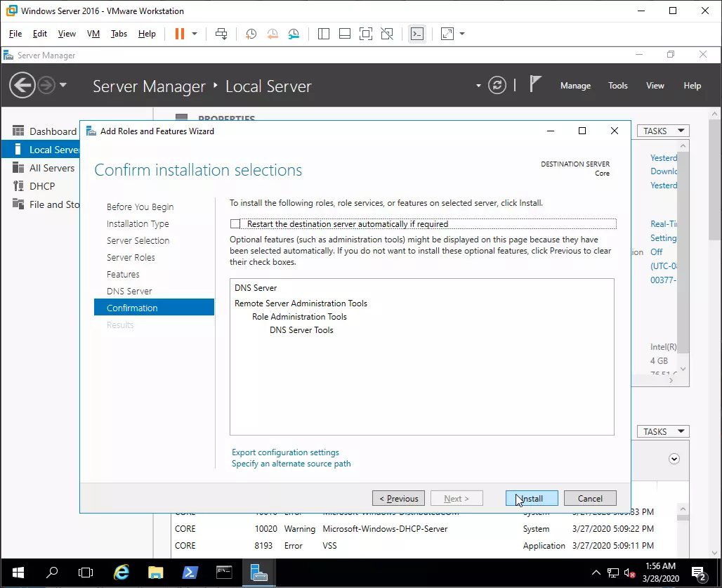Click the VMware stretch guest icon

[447, 34]
